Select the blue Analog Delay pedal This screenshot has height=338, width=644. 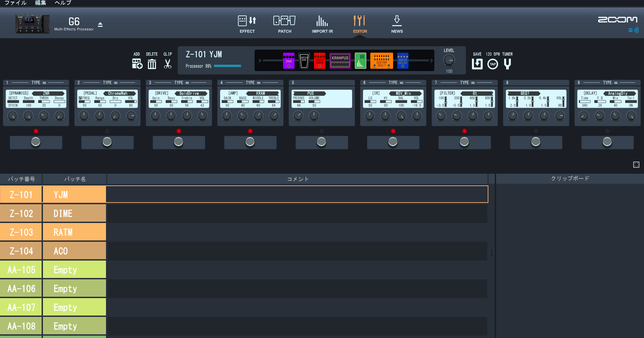402,61
